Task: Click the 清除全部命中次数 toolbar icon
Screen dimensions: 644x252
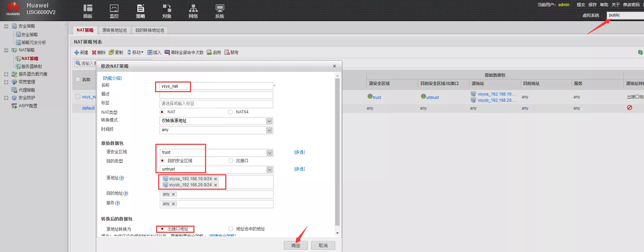Action: pos(167,52)
